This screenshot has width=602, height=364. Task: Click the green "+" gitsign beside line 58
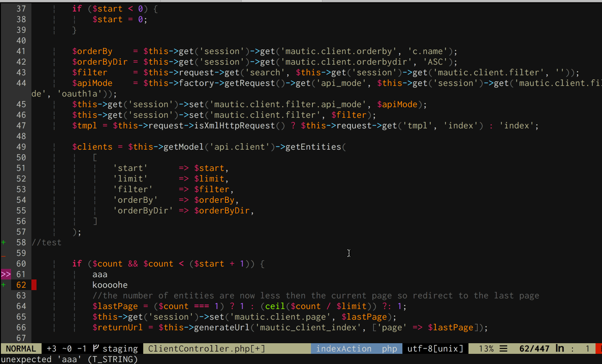coord(3,242)
